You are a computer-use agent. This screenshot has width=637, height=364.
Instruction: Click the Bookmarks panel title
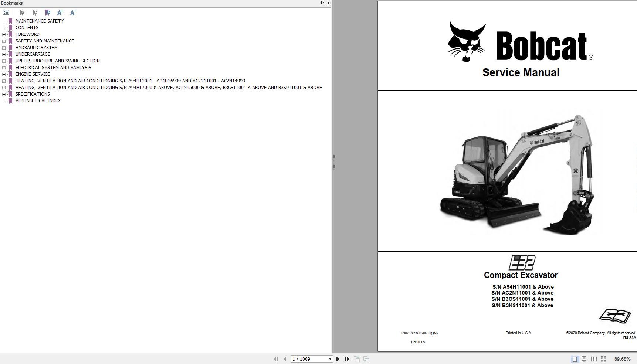tap(12, 3)
